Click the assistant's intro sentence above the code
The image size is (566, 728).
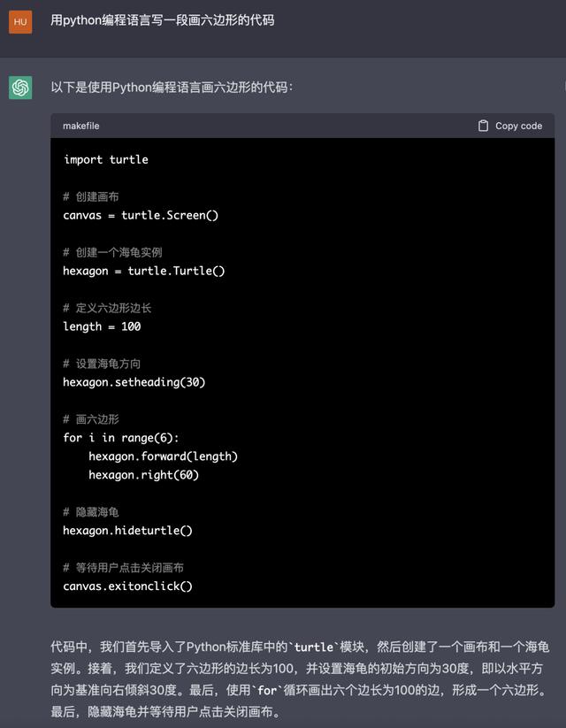click(x=172, y=87)
